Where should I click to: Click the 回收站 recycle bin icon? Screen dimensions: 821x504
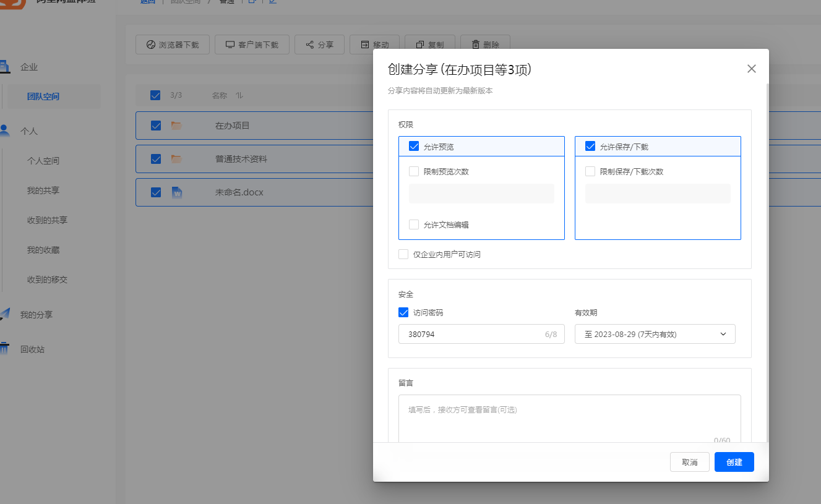point(5,349)
